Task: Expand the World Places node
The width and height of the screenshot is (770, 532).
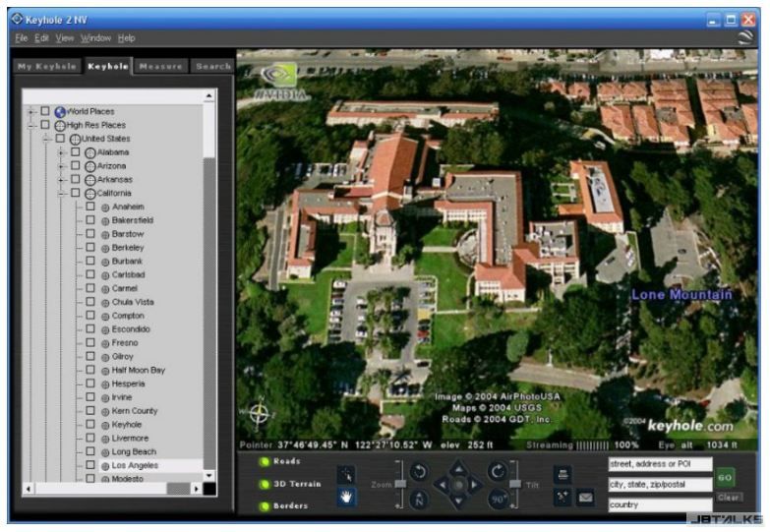Action: click(30, 112)
